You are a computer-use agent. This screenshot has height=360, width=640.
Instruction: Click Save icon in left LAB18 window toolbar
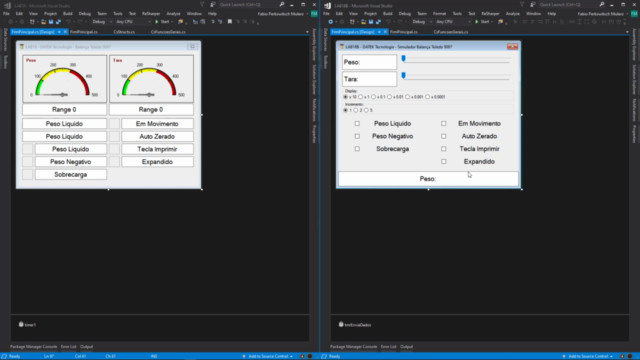(51, 22)
